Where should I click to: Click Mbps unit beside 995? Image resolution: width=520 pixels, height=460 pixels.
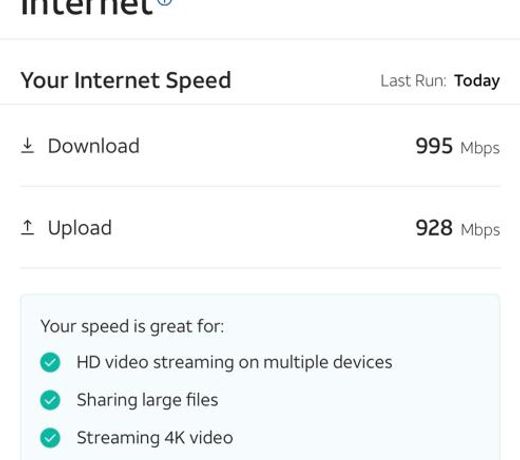[x=480, y=148]
